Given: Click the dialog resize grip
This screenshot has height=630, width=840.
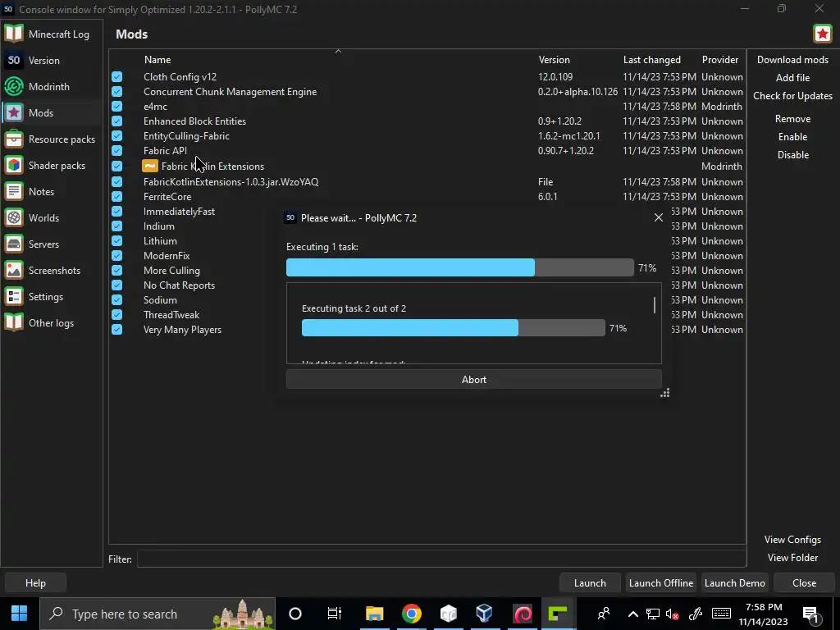Looking at the screenshot, I should (x=664, y=393).
